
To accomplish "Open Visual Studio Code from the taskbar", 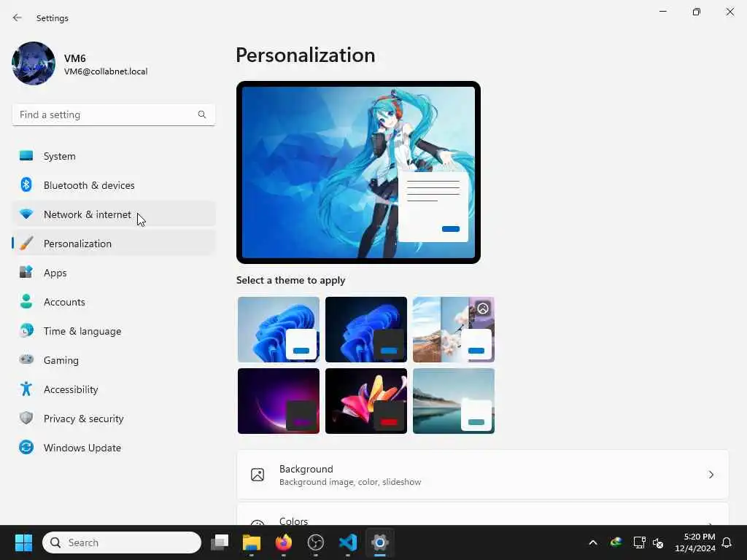I will (348, 542).
